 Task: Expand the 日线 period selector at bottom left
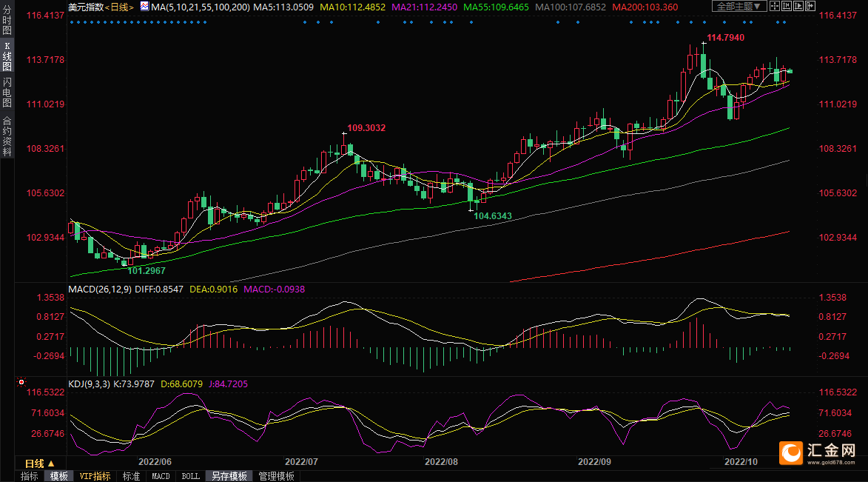[x=40, y=463]
